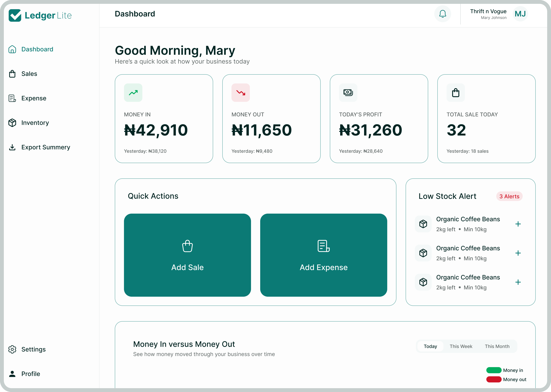Click the Today's Profit cash icon
551x392 pixels.
click(x=348, y=93)
